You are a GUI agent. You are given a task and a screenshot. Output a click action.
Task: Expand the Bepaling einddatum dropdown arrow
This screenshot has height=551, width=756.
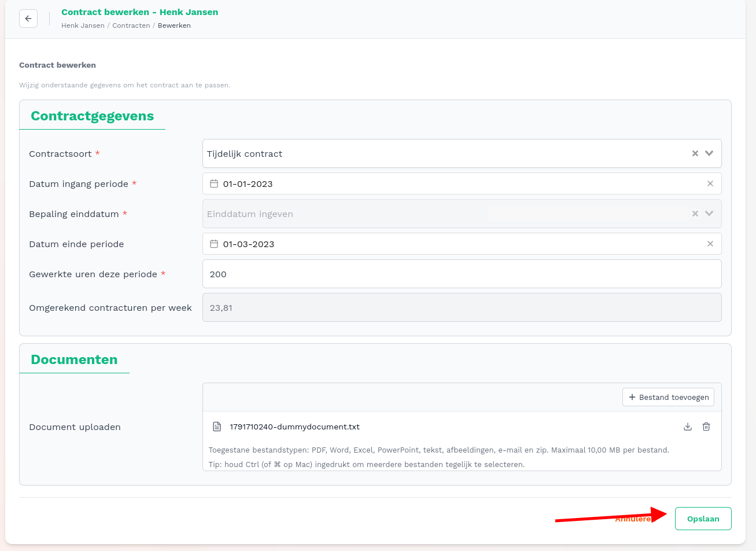click(709, 214)
